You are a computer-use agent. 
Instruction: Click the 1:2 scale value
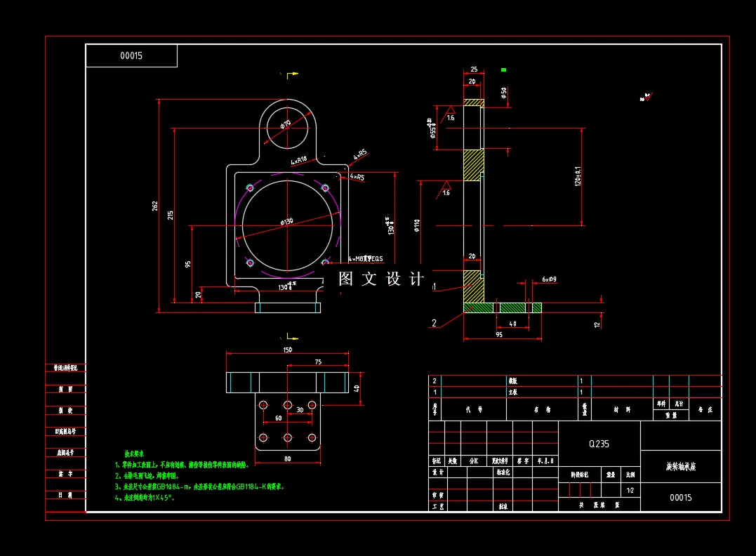coord(630,491)
